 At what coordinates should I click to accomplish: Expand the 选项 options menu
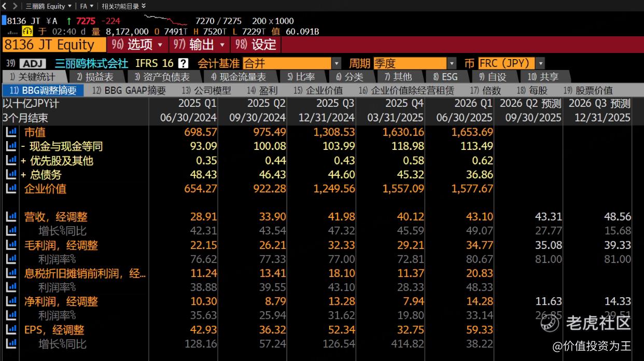[137, 45]
